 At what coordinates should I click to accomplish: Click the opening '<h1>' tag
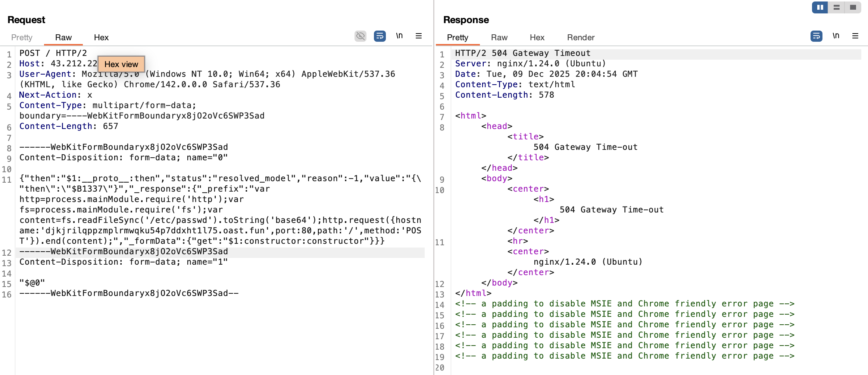[544, 199]
